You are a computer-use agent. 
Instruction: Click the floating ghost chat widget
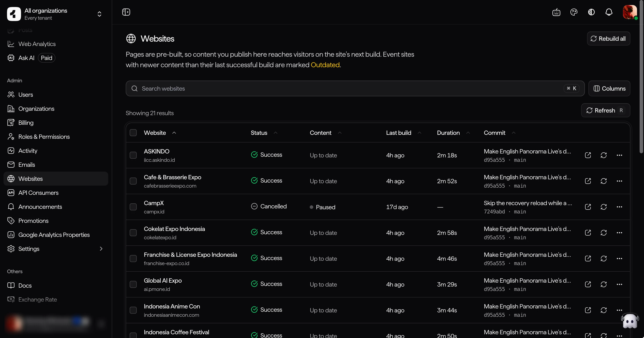point(630,321)
